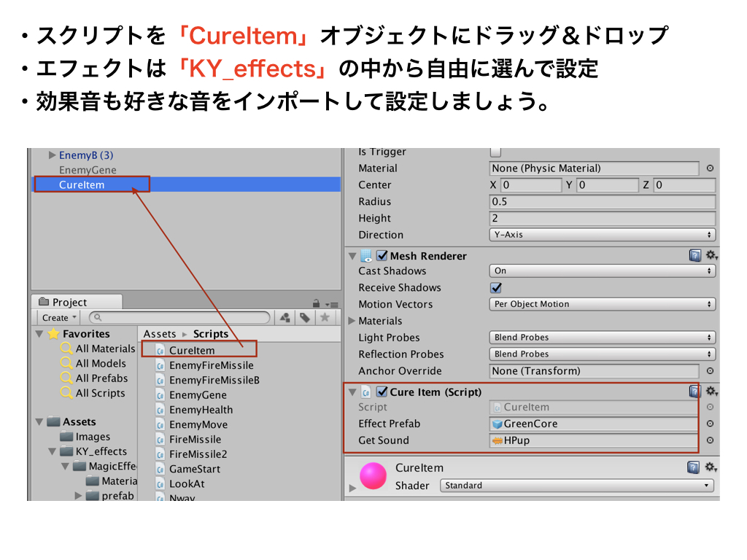Click the Effect Prefab object picker circle
This screenshot has width=747, height=560.
(710, 424)
